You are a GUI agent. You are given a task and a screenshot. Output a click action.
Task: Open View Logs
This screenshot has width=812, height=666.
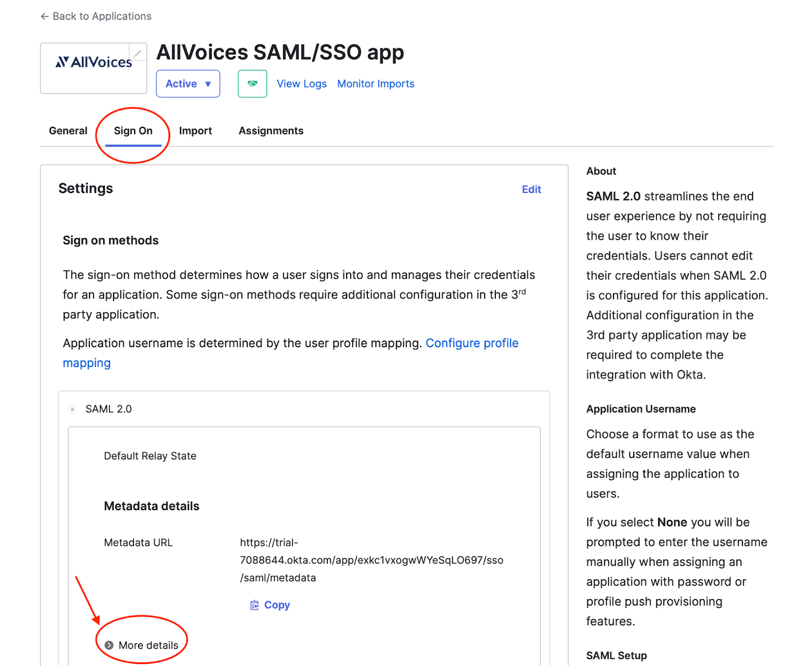301,84
